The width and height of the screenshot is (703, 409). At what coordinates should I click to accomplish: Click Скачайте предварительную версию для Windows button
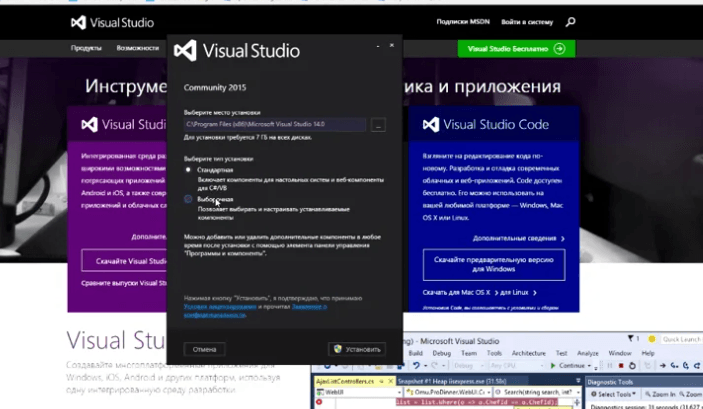(494, 265)
